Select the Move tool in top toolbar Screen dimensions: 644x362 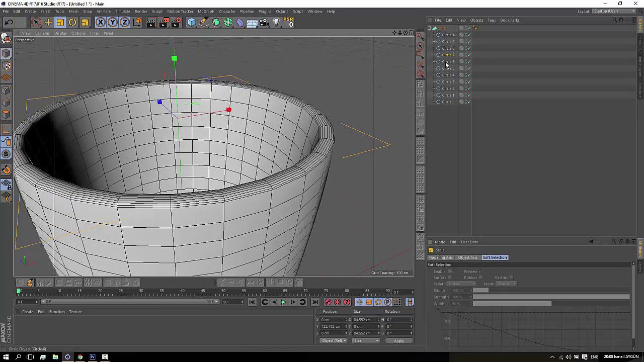pos(48,22)
